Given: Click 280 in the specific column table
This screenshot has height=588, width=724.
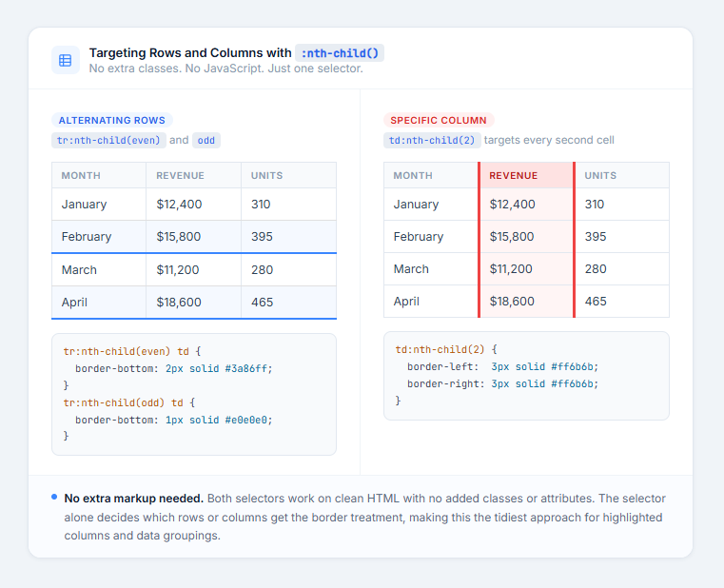Looking at the screenshot, I should (622, 269).
